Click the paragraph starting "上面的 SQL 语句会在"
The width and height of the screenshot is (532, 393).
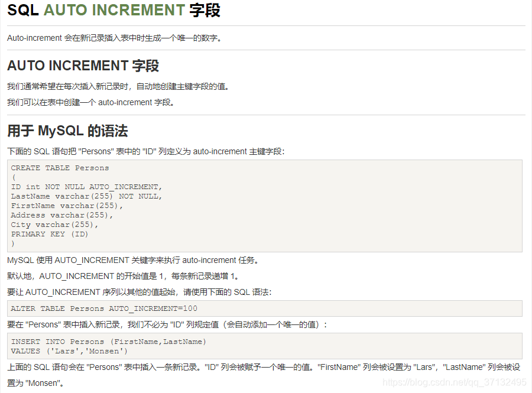tap(264, 375)
